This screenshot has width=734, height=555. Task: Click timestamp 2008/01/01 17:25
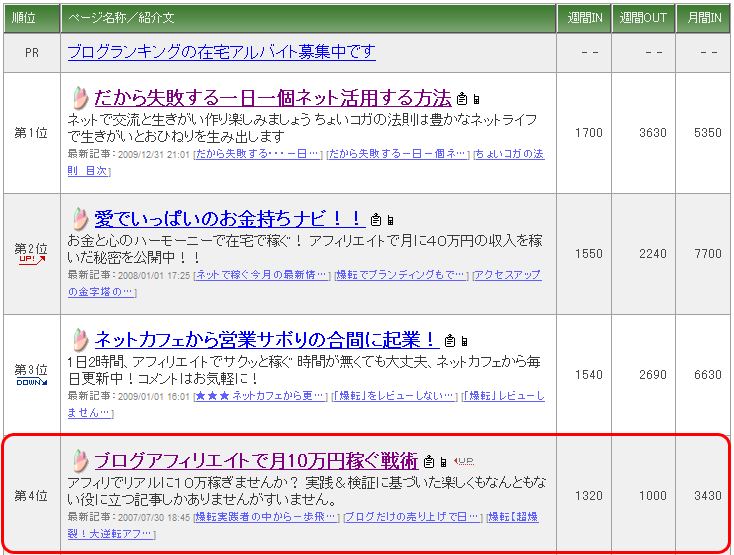pyautogui.click(x=154, y=276)
